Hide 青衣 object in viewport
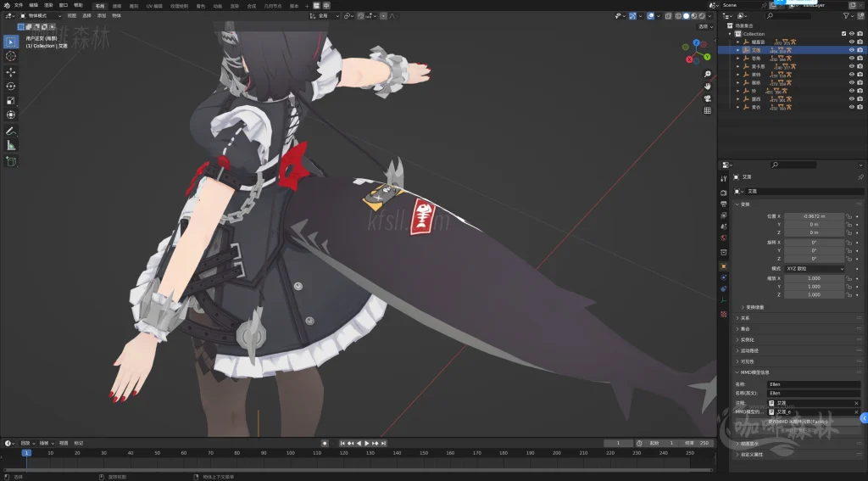868x481 pixels. (851, 107)
